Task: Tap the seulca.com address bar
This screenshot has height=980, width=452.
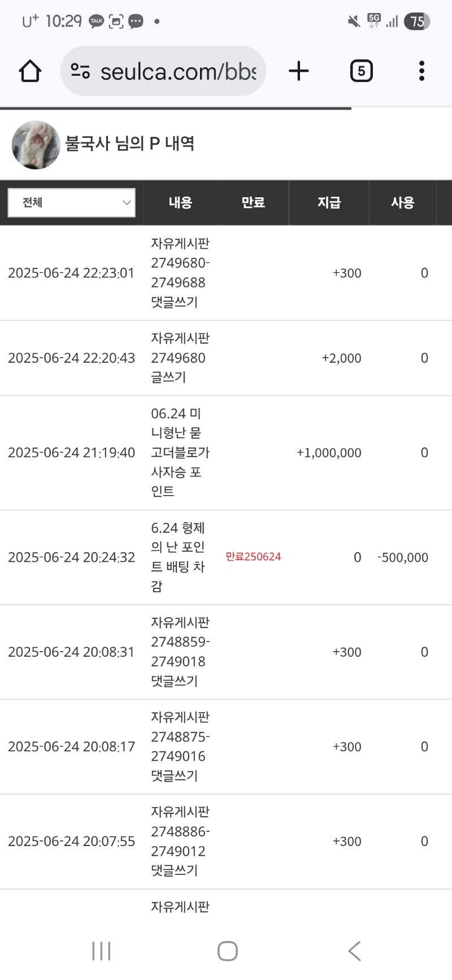Action: pyautogui.click(x=163, y=71)
